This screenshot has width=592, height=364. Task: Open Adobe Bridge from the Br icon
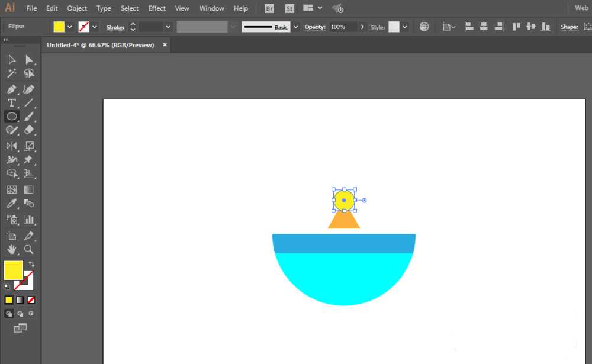click(x=269, y=8)
